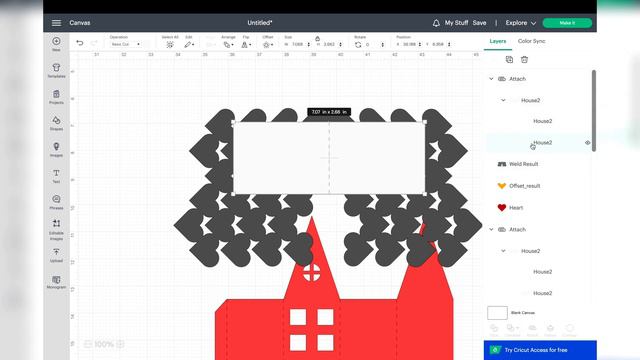The width and height of the screenshot is (640, 360).
Task: Open the Flip dropdown
Action: 246,44
